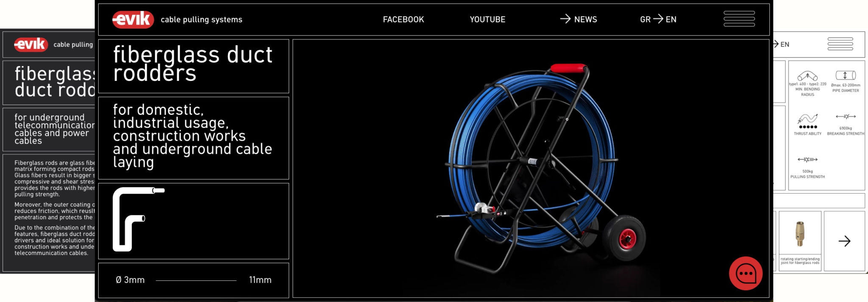The width and height of the screenshot is (868, 302).
Task: Click the "THRUST ABILITY" label
Action: pos(807,134)
